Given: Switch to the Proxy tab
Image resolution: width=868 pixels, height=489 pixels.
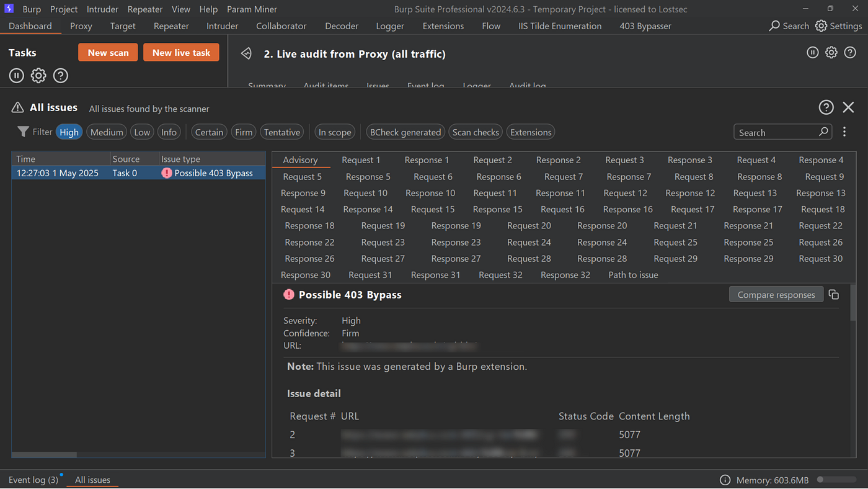Looking at the screenshot, I should pos(81,26).
